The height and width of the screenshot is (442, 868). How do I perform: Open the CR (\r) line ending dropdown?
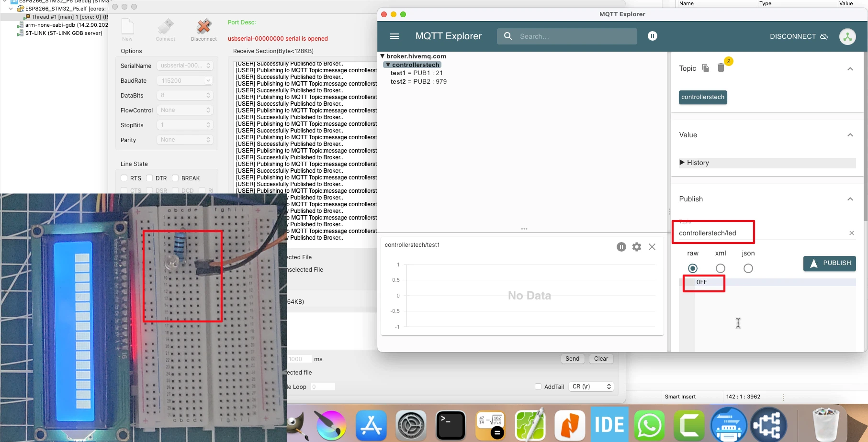pyautogui.click(x=591, y=387)
